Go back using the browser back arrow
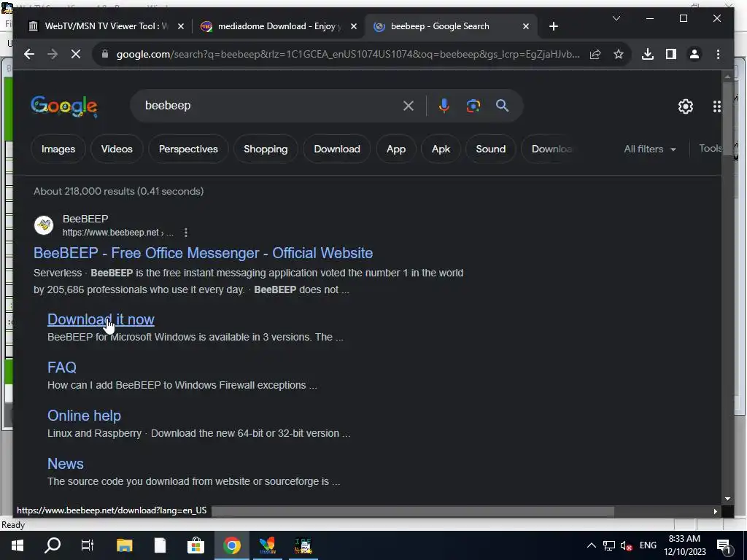This screenshot has width=747, height=560. coord(29,54)
